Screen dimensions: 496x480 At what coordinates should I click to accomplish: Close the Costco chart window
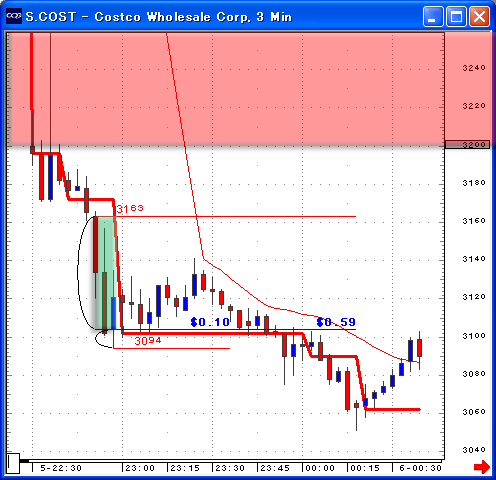pyautogui.click(x=479, y=16)
